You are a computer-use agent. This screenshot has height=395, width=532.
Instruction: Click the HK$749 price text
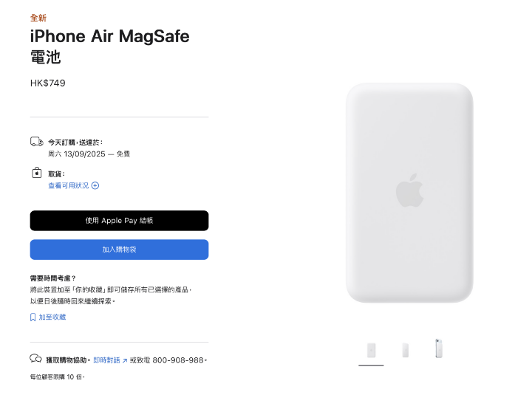click(x=48, y=83)
